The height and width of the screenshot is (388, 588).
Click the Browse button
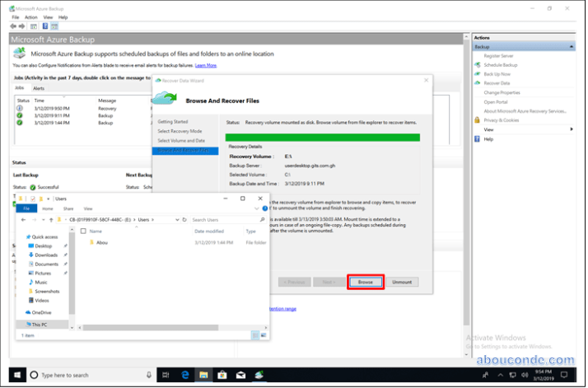[366, 282]
